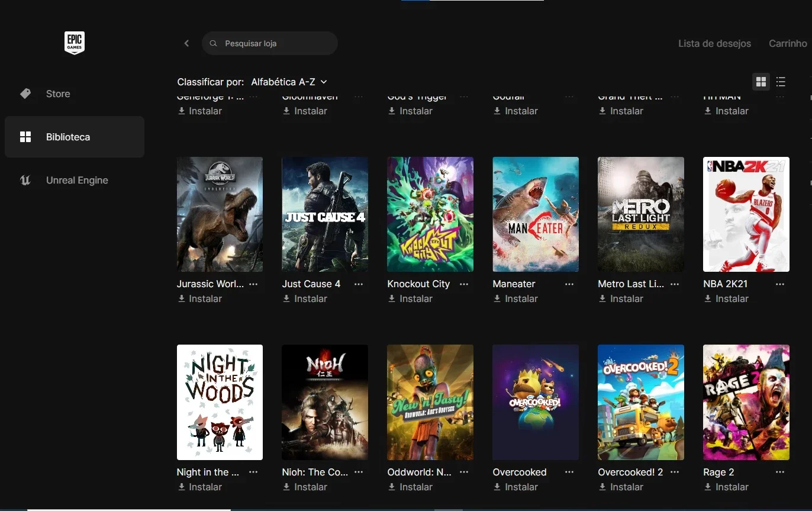The image size is (812, 511).
Task: Open the Metro Last Light Redux cover
Action: [x=641, y=214]
